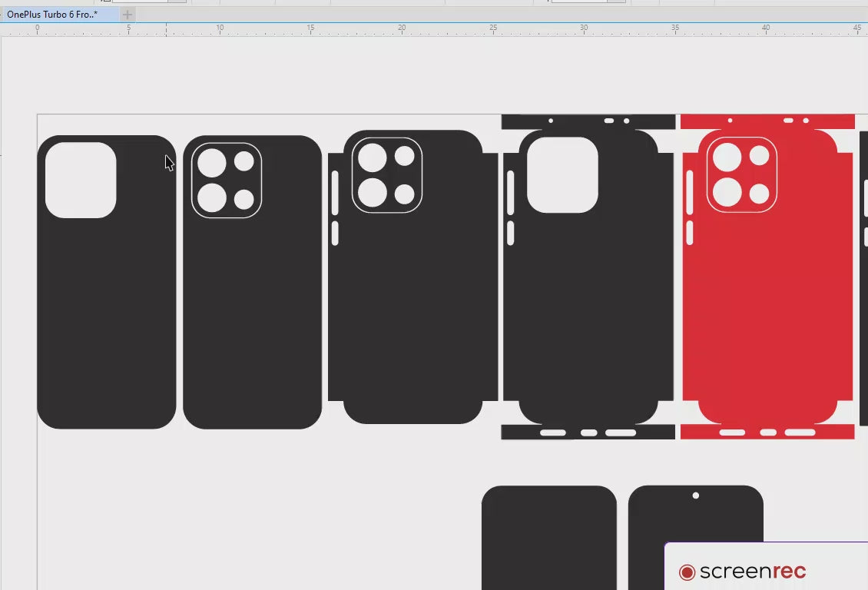Click the ScreenRec record logo icon
This screenshot has height=590, width=868.
[687, 572]
